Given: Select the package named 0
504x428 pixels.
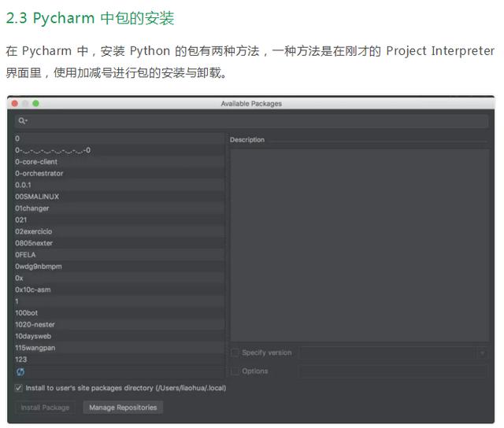Looking at the screenshot, I should point(120,138).
